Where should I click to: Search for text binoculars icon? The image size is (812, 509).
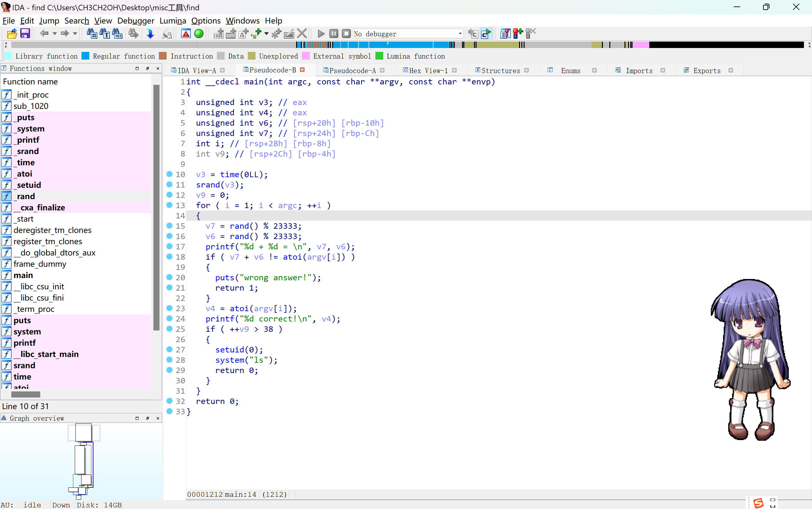(x=105, y=34)
